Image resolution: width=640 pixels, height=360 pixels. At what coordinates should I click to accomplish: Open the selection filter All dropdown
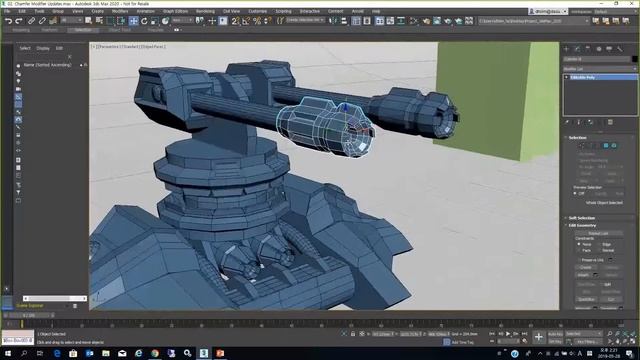click(70, 20)
